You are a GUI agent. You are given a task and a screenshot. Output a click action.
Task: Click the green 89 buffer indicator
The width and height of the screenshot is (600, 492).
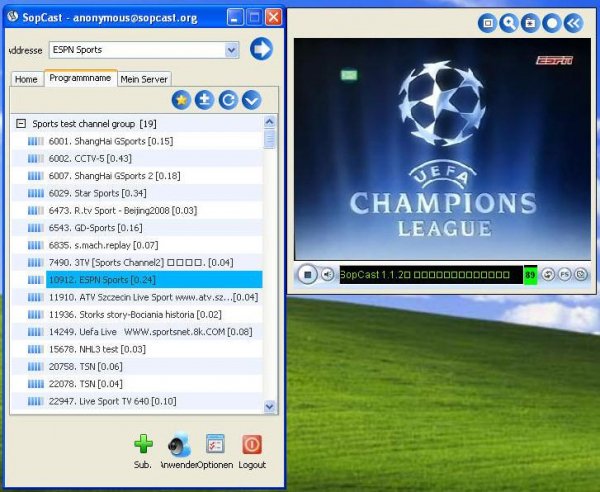point(530,275)
